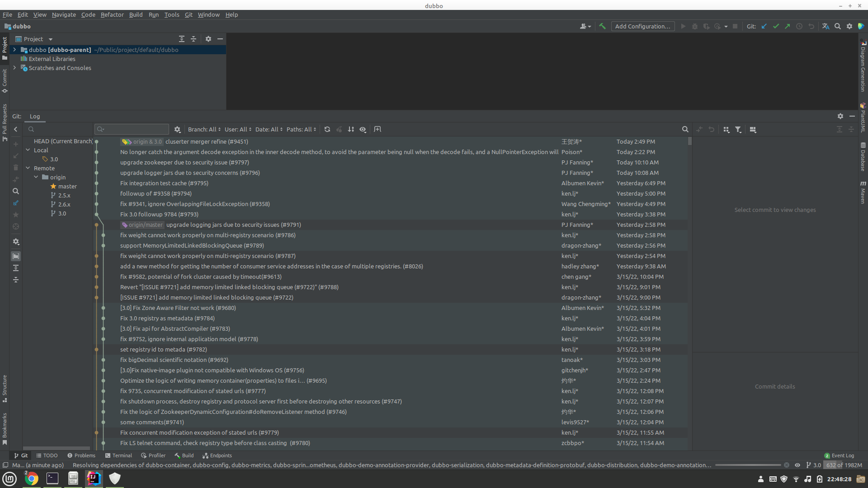Click the translate icon in top toolbar
The width and height of the screenshot is (868, 488).
[x=826, y=26]
